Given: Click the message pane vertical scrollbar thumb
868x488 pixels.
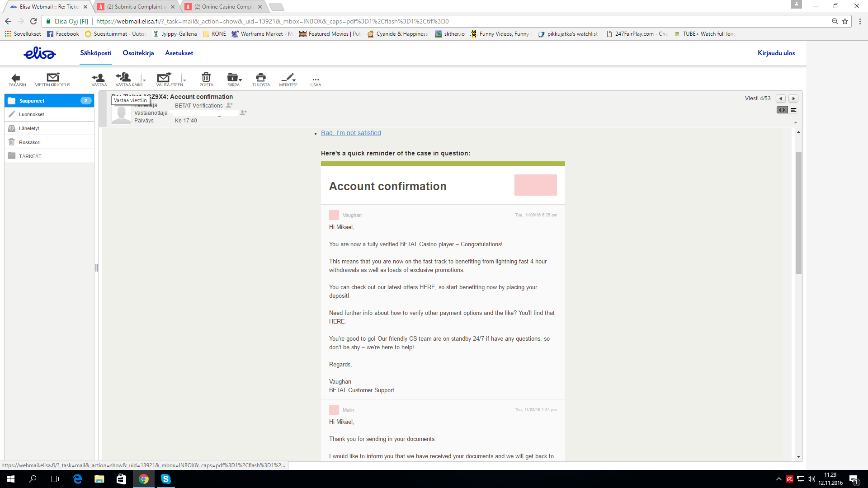Looking at the screenshot, I should [798, 212].
